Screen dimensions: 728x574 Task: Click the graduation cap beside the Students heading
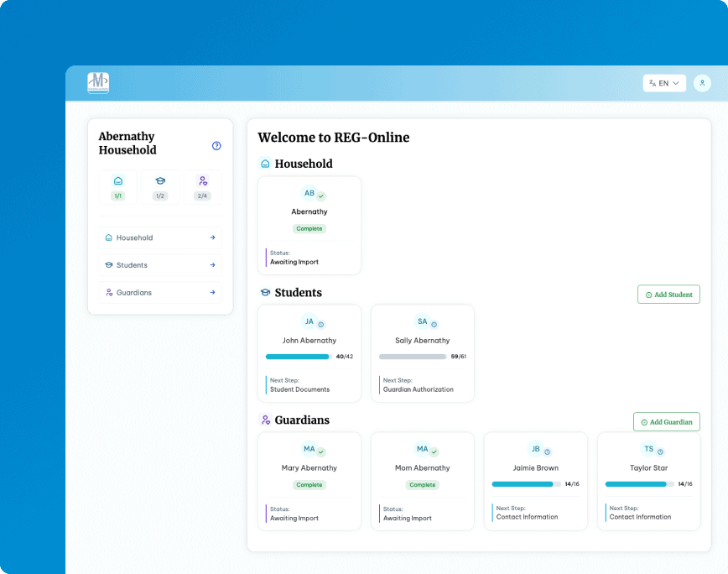(x=265, y=292)
